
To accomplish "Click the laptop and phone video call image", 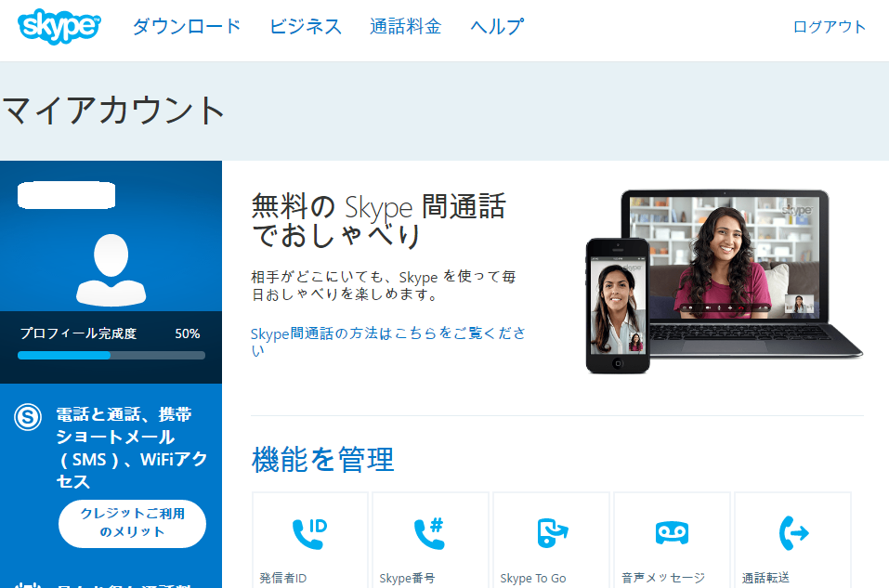I will [x=723, y=281].
